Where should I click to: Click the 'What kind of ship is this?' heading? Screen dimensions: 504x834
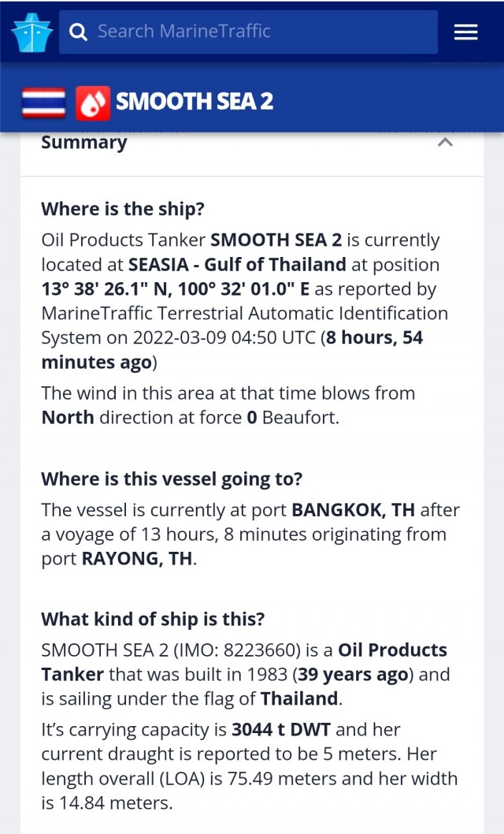(153, 619)
